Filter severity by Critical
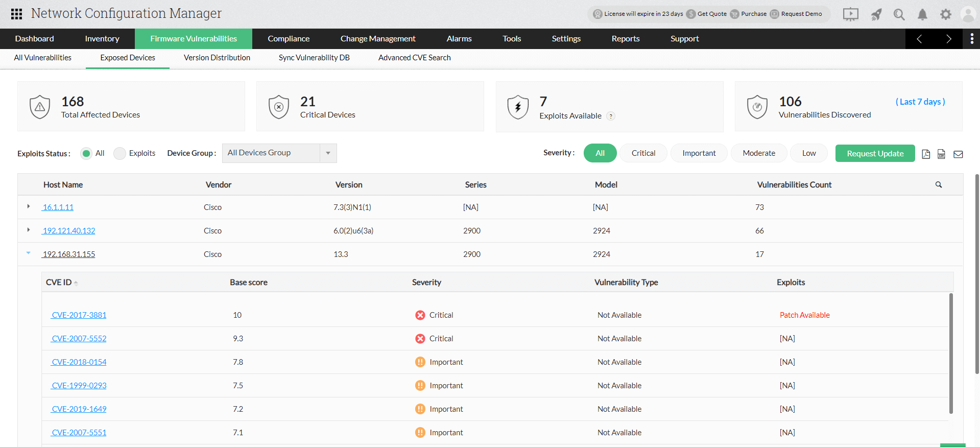 (643, 153)
